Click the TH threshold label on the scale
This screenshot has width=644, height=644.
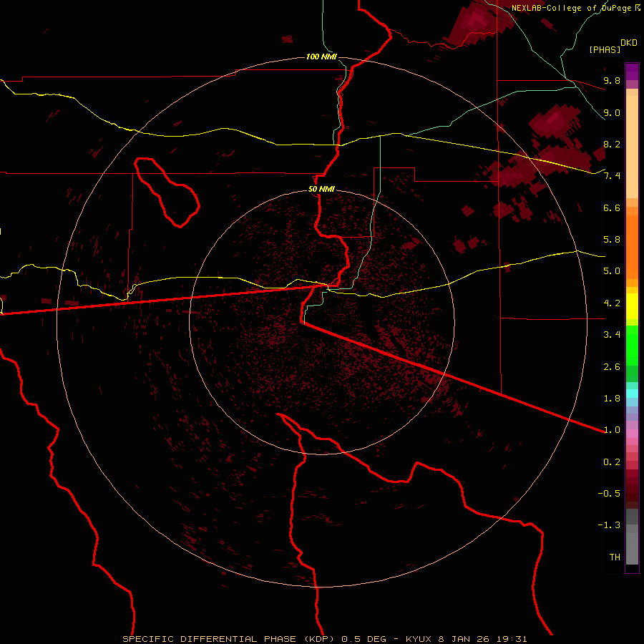(x=615, y=557)
